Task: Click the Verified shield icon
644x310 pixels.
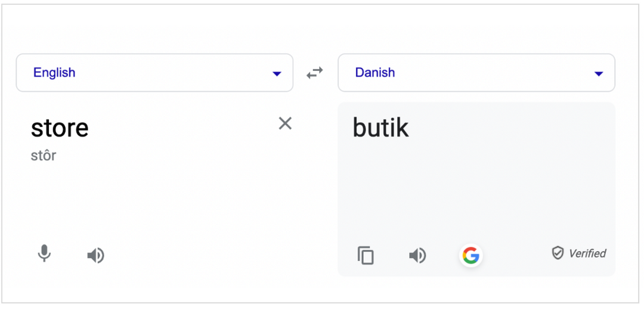Action: point(558,253)
